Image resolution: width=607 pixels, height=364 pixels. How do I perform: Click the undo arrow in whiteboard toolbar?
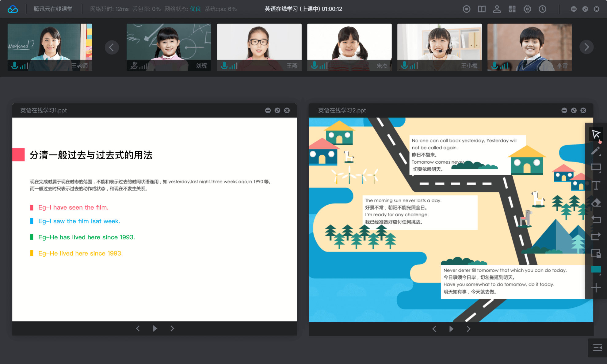point(596,219)
